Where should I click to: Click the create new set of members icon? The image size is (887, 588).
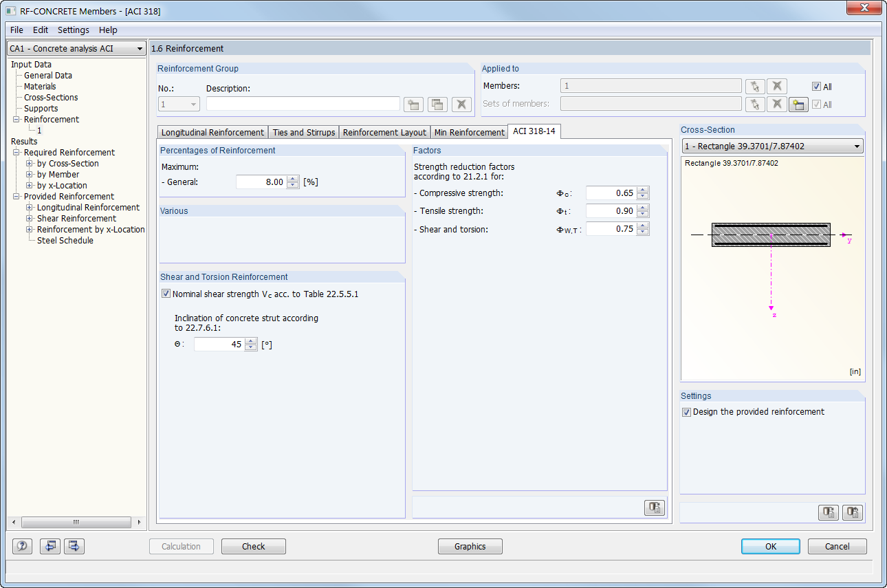(798, 105)
